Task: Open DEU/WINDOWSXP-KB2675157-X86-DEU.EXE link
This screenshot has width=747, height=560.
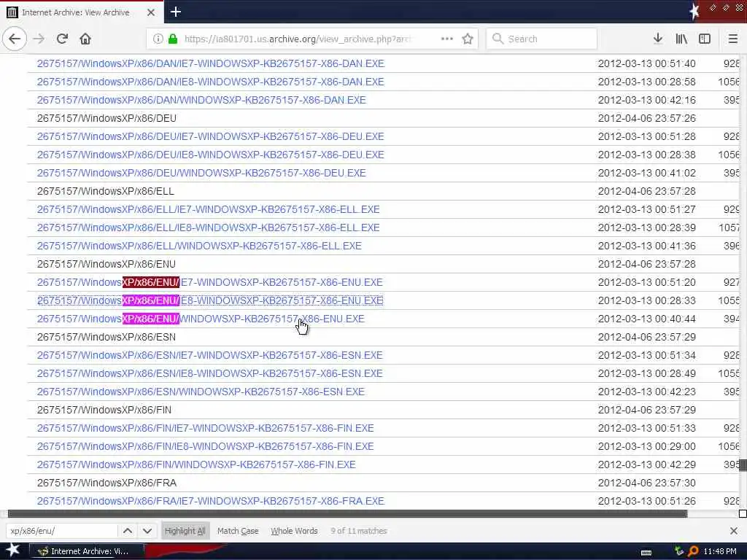Action: (x=201, y=173)
